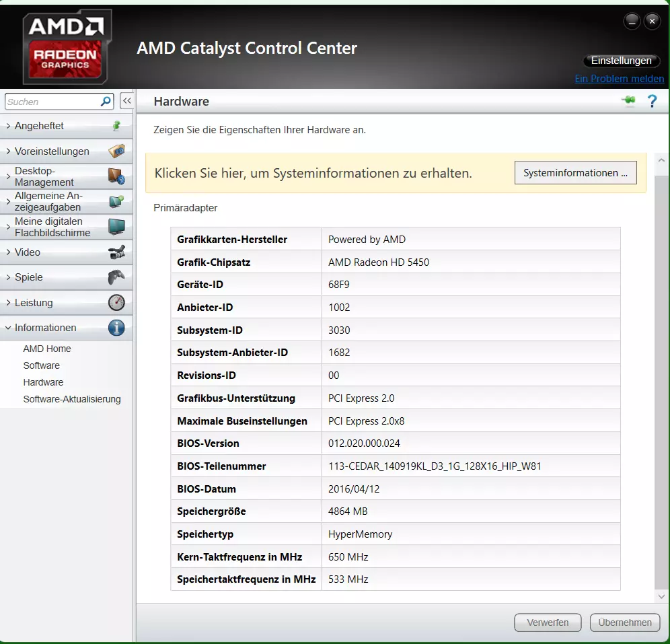Pin this page using green pushpin icon
Viewport: 670px width, 644px height.
[628, 101]
